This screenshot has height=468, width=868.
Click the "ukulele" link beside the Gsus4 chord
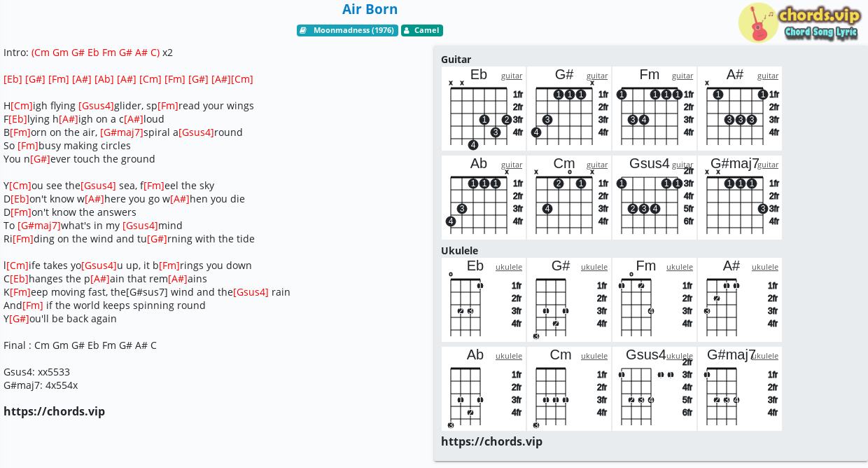[x=680, y=356]
